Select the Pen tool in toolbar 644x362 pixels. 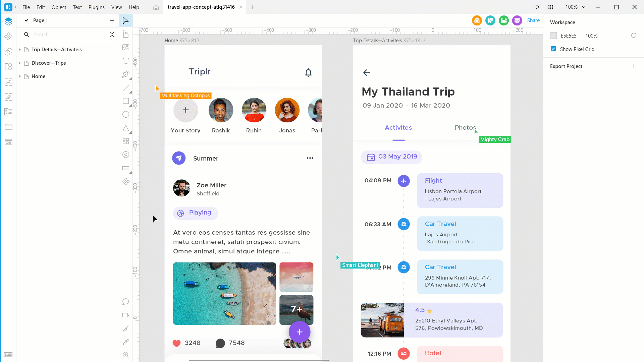click(x=126, y=74)
